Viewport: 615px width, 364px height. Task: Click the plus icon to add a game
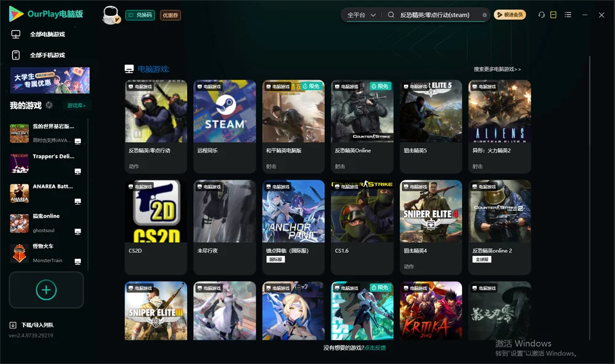[x=46, y=290]
